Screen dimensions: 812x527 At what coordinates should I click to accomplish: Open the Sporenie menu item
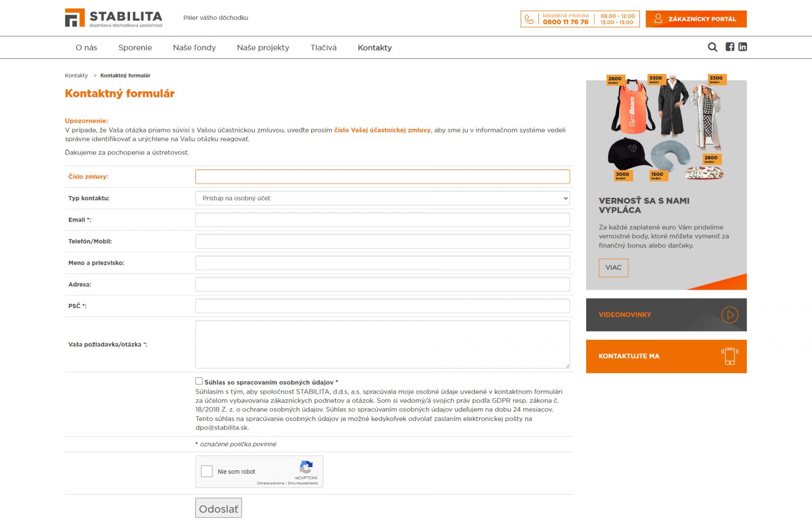tap(135, 48)
